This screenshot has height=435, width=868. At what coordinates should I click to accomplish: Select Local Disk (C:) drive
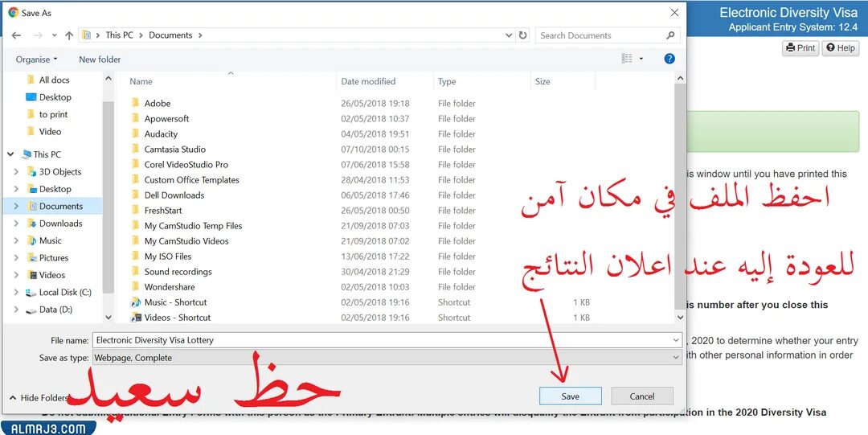point(65,292)
